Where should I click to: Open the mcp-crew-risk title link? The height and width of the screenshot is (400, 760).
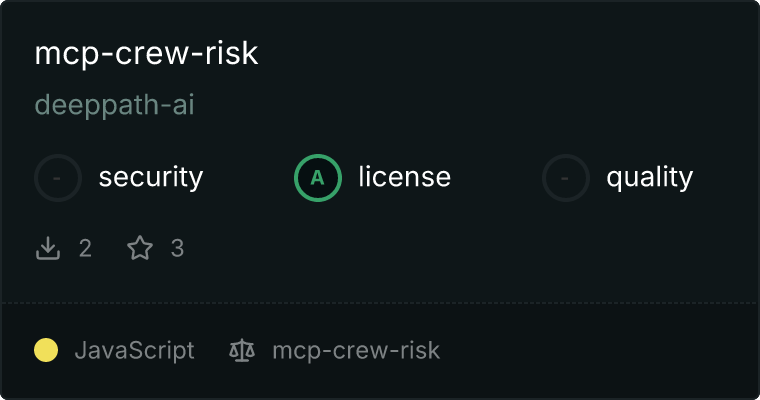tap(146, 54)
